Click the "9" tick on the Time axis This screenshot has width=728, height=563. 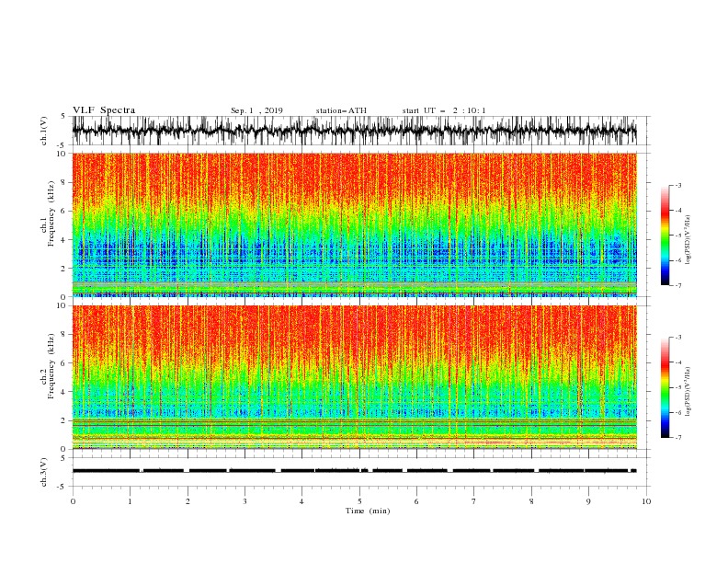click(588, 501)
